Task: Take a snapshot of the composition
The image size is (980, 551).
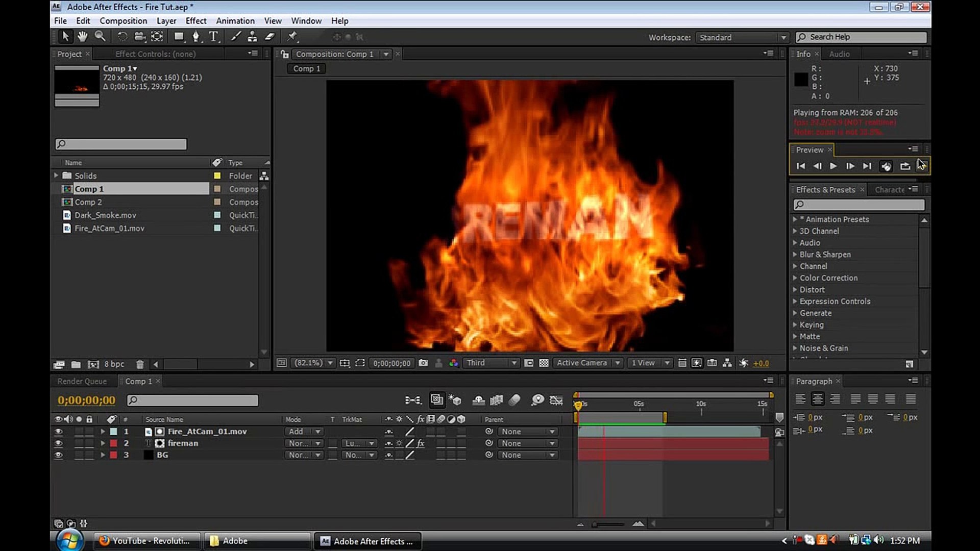Action: click(x=423, y=363)
